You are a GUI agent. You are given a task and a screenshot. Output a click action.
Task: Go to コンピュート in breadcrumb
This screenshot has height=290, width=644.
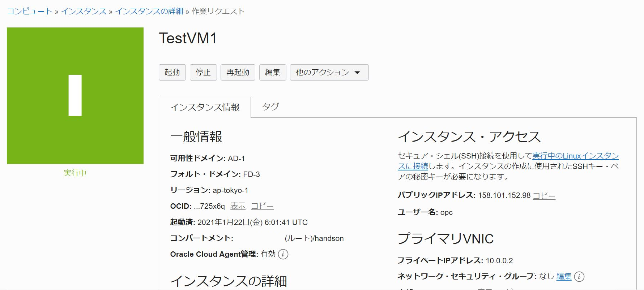(x=30, y=12)
